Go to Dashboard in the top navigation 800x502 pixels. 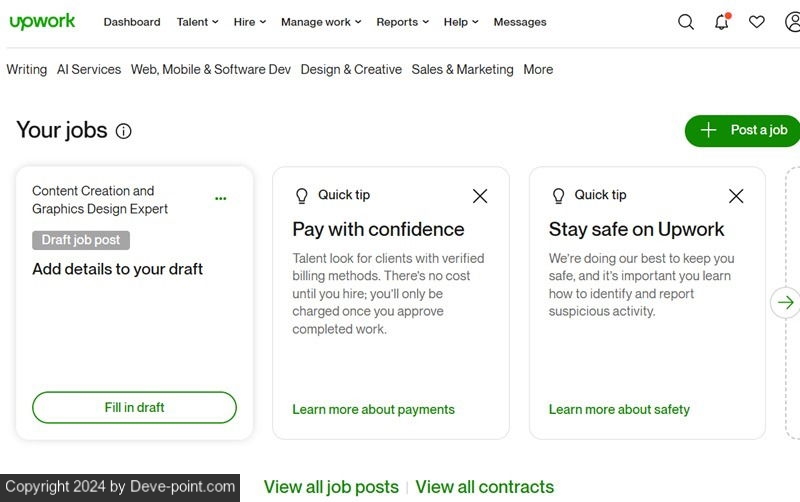pyautogui.click(x=132, y=22)
